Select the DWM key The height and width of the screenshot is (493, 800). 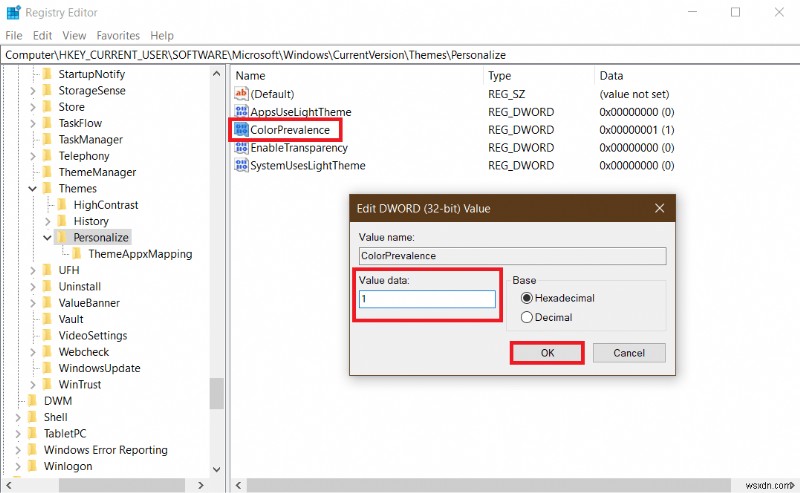click(58, 401)
